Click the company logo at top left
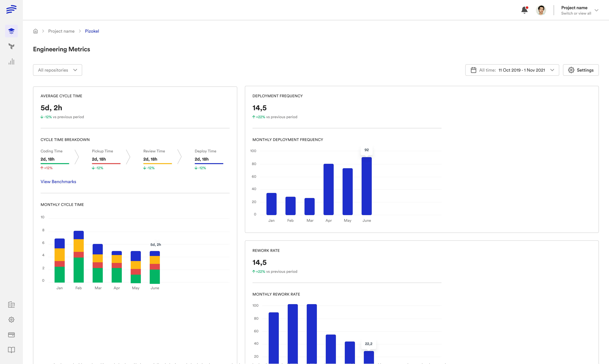The height and width of the screenshot is (364, 609). [11, 9]
